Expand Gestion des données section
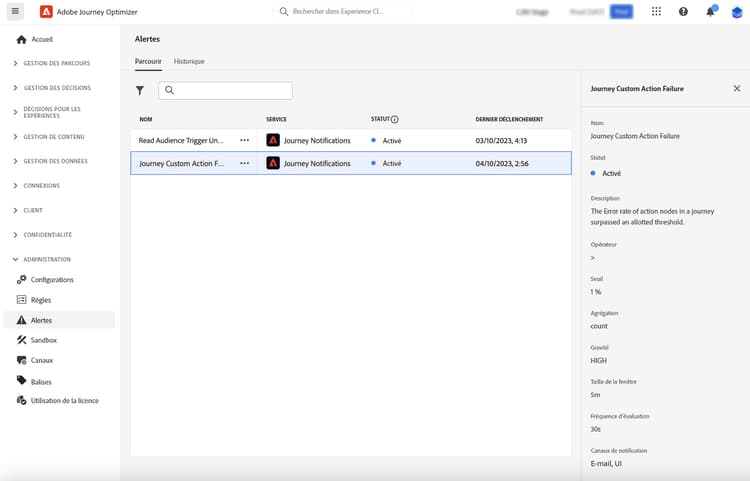 pyautogui.click(x=50, y=161)
